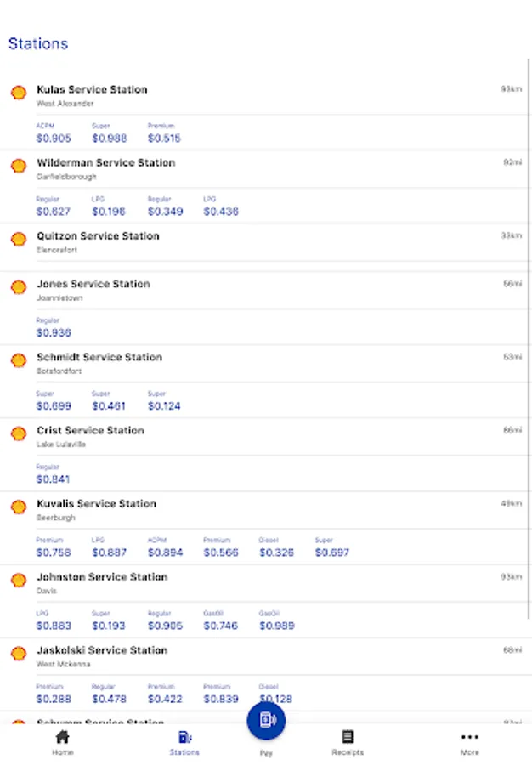Select Jaskolski Service Station row

pyautogui.click(x=101, y=650)
